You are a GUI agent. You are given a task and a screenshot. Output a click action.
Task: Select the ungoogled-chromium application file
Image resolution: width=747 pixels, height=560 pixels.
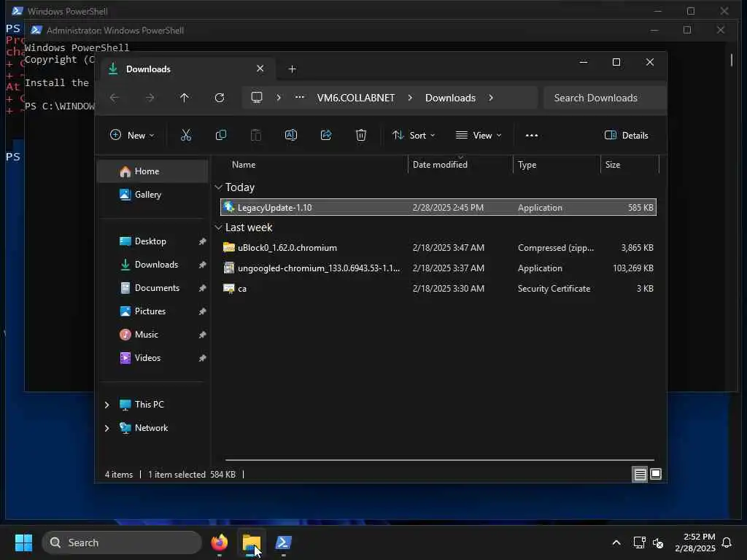(438, 268)
